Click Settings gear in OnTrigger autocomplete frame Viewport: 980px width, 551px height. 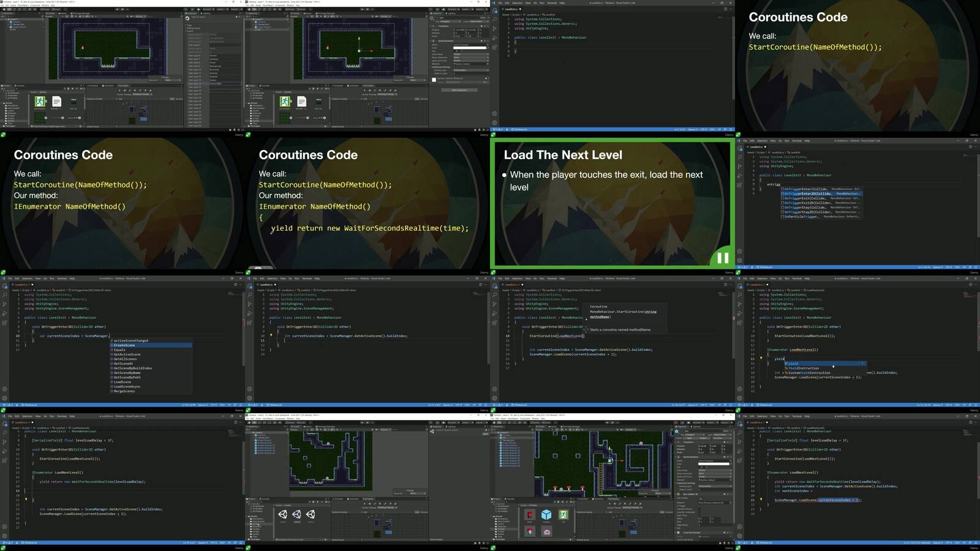tap(740, 260)
